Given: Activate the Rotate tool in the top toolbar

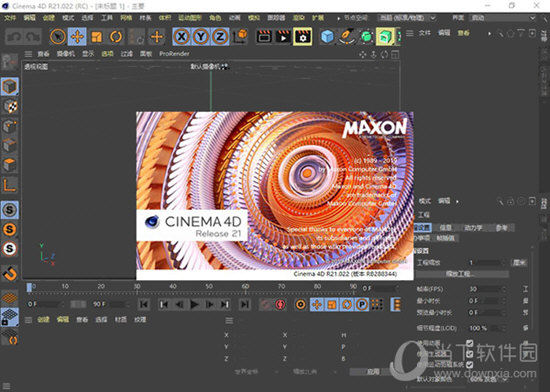Looking at the screenshot, I should click(116, 36).
